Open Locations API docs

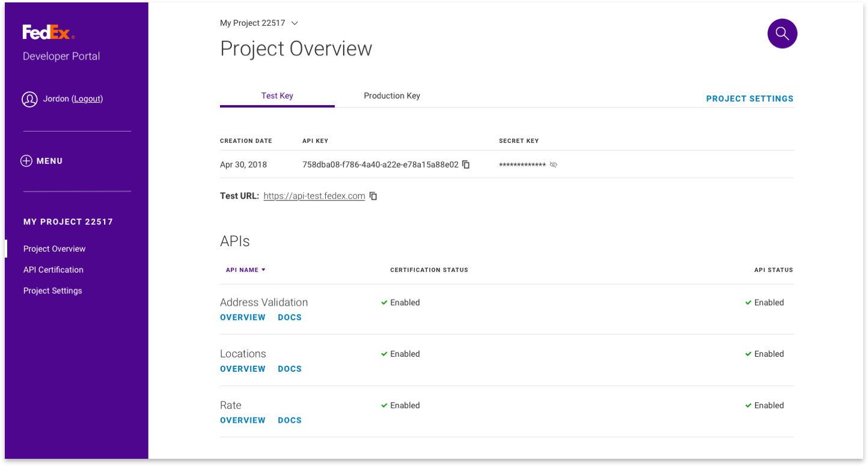(290, 369)
